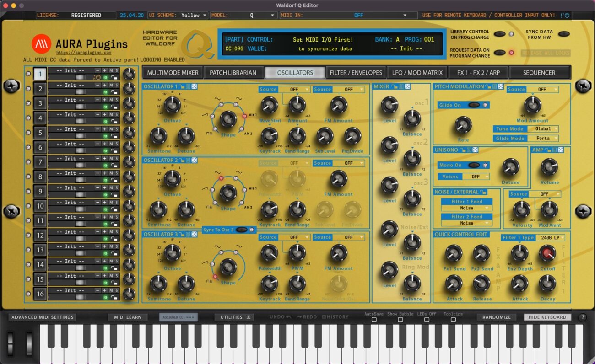Screen dimensions: 595x364
Task: Toggle the Show Bubble checkbox
Action: (x=400, y=320)
